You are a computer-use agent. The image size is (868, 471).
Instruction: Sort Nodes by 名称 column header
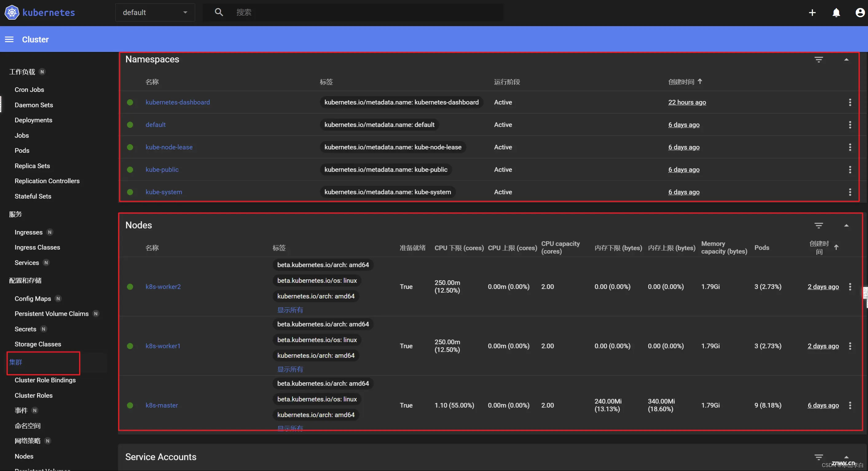[x=152, y=248]
